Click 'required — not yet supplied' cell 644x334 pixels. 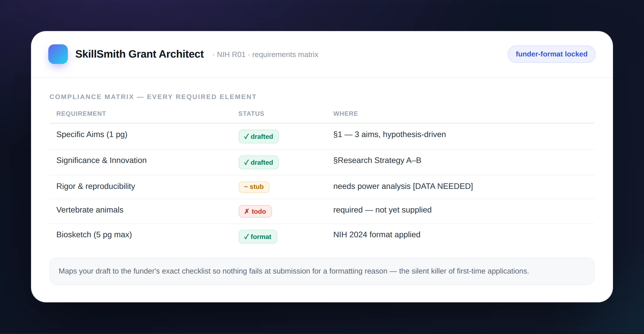382,210
